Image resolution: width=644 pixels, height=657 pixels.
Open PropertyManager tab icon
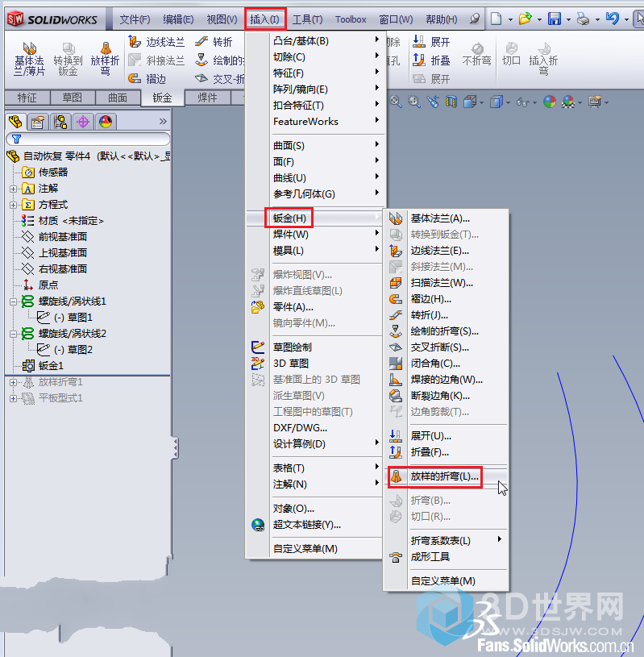(38, 122)
